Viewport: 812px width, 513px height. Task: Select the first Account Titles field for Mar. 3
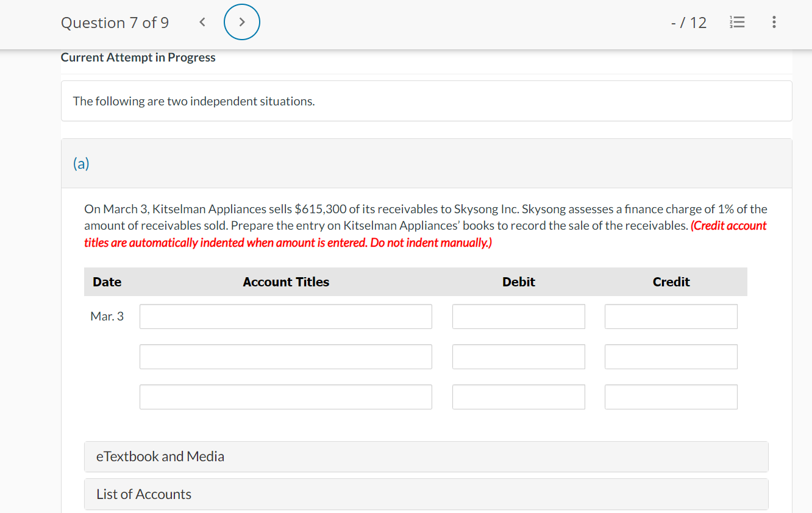[x=286, y=317]
